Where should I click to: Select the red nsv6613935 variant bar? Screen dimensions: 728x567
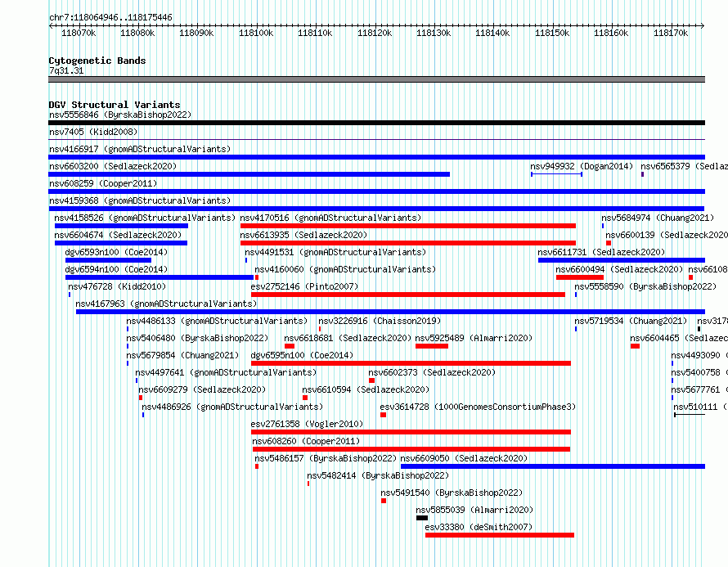coord(408,243)
